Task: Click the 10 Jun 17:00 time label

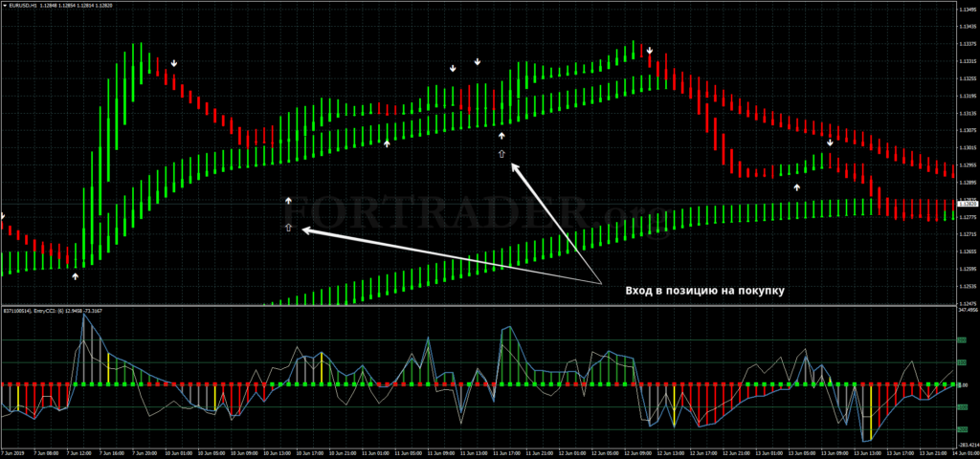Action: click(310, 453)
